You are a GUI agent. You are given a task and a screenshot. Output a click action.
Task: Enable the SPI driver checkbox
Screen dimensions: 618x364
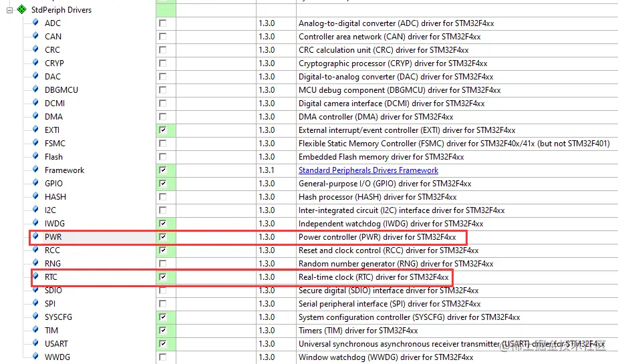coord(162,304)
